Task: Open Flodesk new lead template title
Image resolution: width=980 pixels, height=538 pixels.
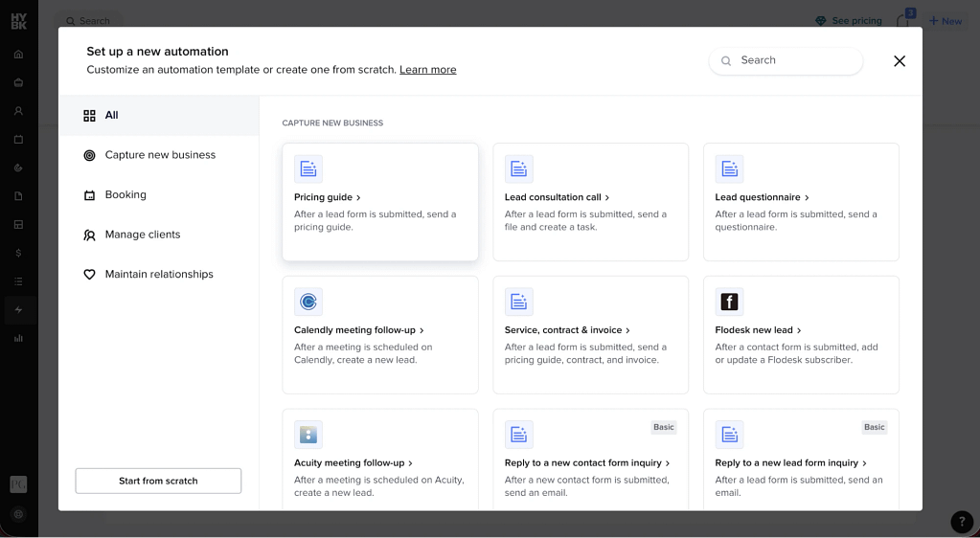Action: [758, 330]
